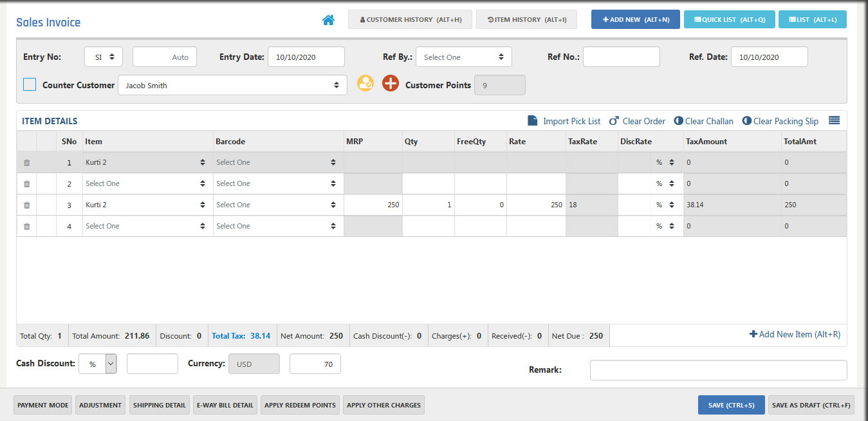Open Customer History
The image size is (868, 421).
[x=410, y=19]
